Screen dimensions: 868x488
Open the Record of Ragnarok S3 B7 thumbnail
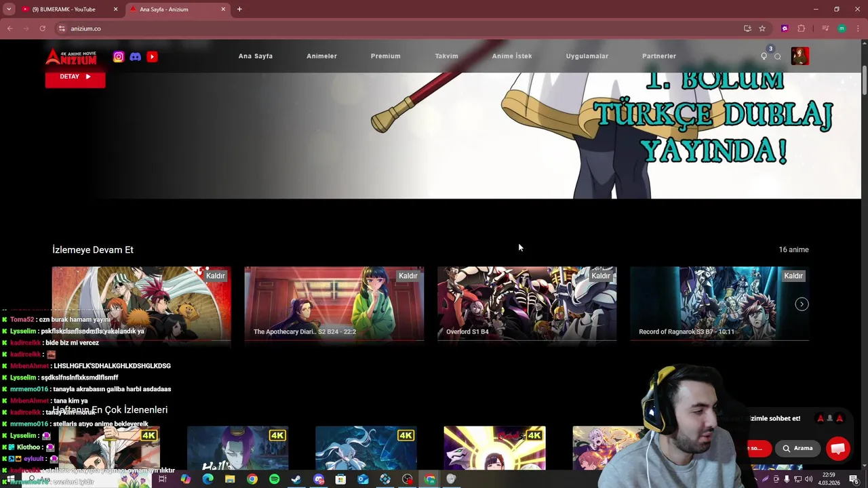(x=719, y=304)
